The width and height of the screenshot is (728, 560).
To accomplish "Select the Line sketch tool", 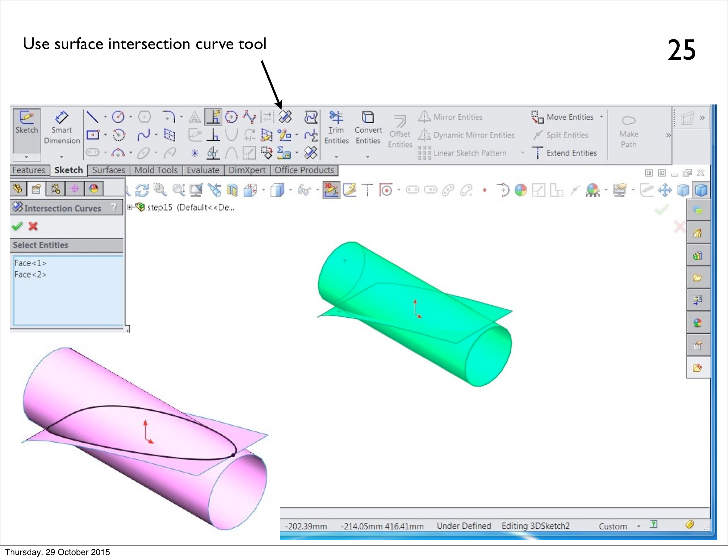I will pyautogui.click(x=92, y=117).
